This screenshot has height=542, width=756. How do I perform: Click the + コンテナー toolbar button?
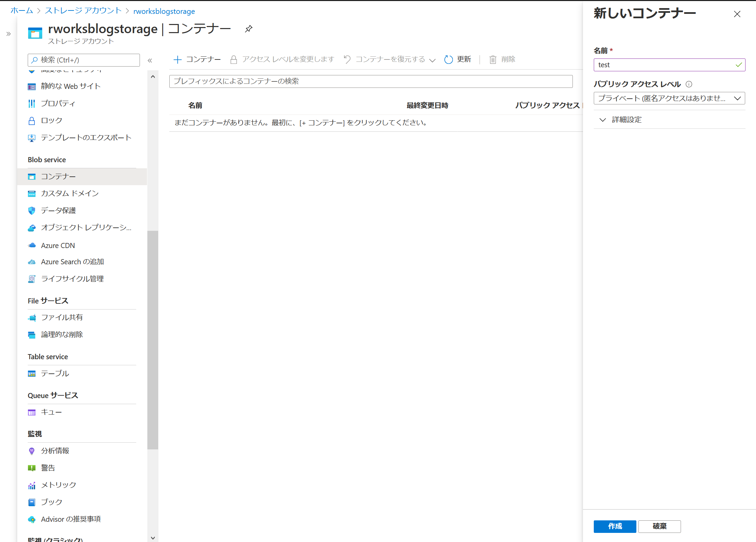[197, 59]
